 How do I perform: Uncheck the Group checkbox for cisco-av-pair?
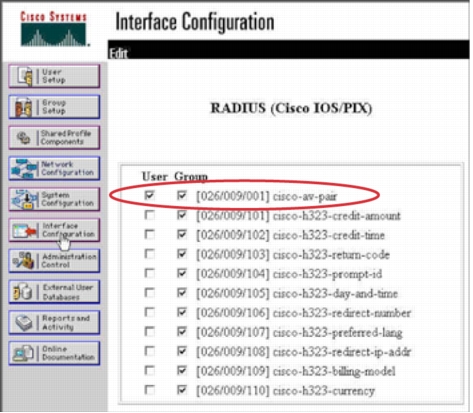(x=182, y=195)
